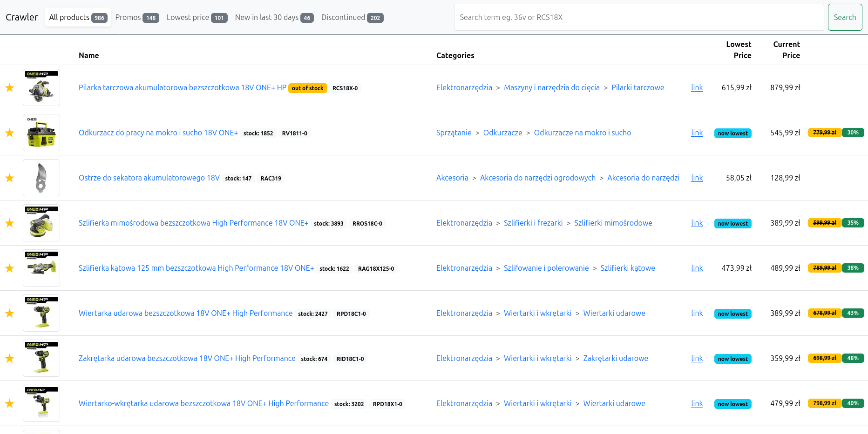Toggle favorite star for the RCS18X-0 circular saw
Screen dimensions: 868x434
click(9, 87)
